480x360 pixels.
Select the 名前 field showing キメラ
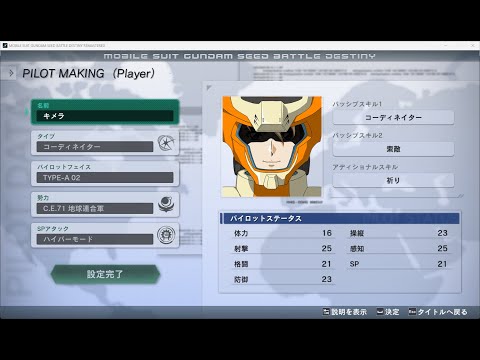105,112
